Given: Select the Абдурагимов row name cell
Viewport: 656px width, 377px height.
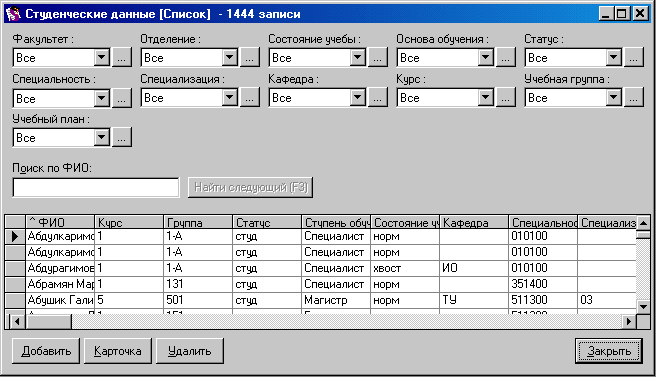Looking at the screenshot, I should 60,268.
